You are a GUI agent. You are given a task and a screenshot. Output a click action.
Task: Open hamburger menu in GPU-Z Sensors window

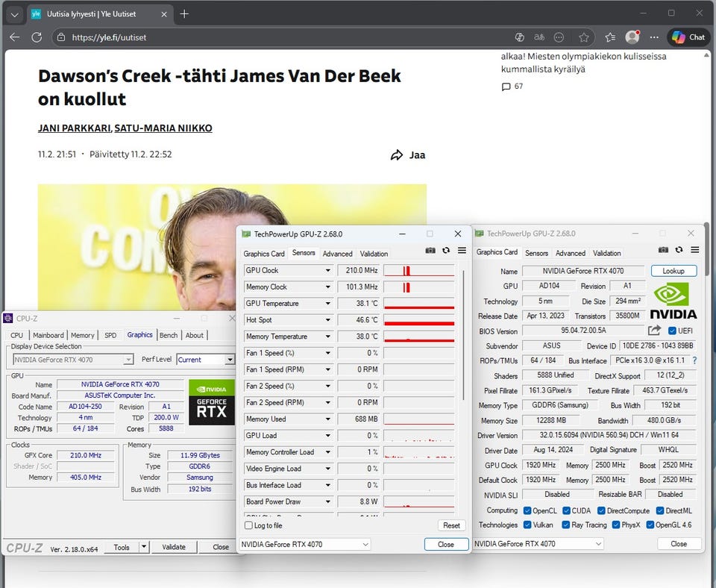(462, 251)
